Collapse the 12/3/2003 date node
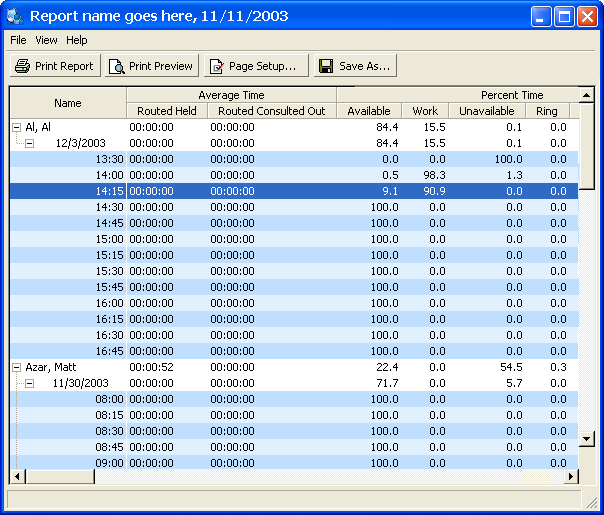The height and width of the screenshot is (515, 604). 29,143
